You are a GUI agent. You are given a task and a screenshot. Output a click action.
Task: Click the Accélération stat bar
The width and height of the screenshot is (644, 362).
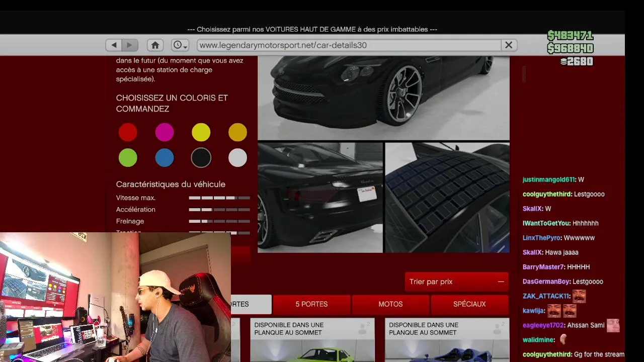click(x=219, y=210)
